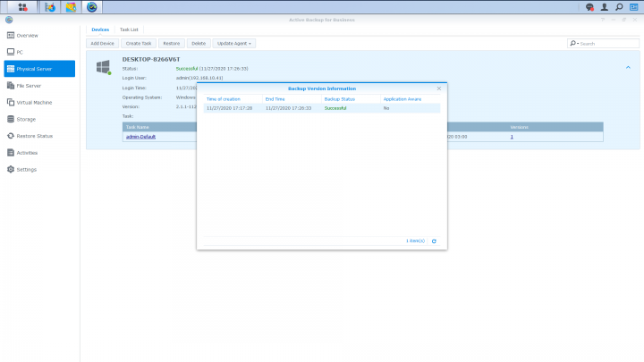Click the Add Device button
Image resolution: width=644 pixels, height=362 pixels.
[x=102, y=43]
